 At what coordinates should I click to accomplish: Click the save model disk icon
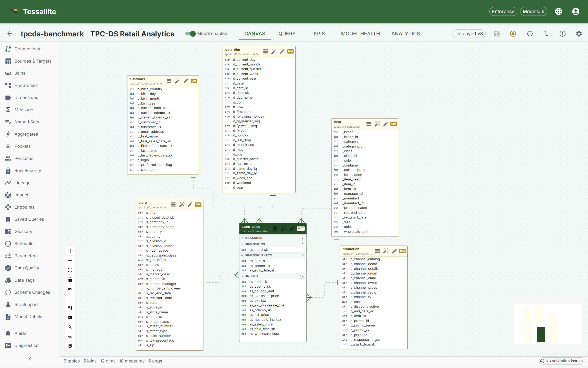point(497,34)
